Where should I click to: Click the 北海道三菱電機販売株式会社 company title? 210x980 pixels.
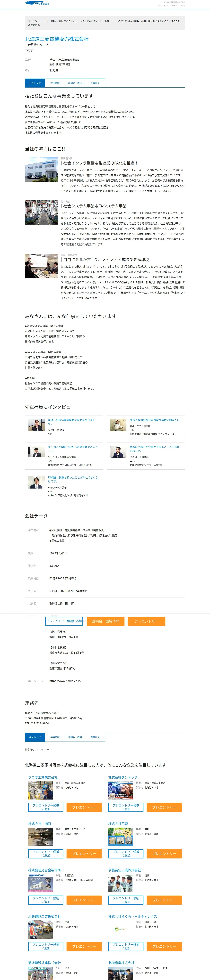[57, 39]
